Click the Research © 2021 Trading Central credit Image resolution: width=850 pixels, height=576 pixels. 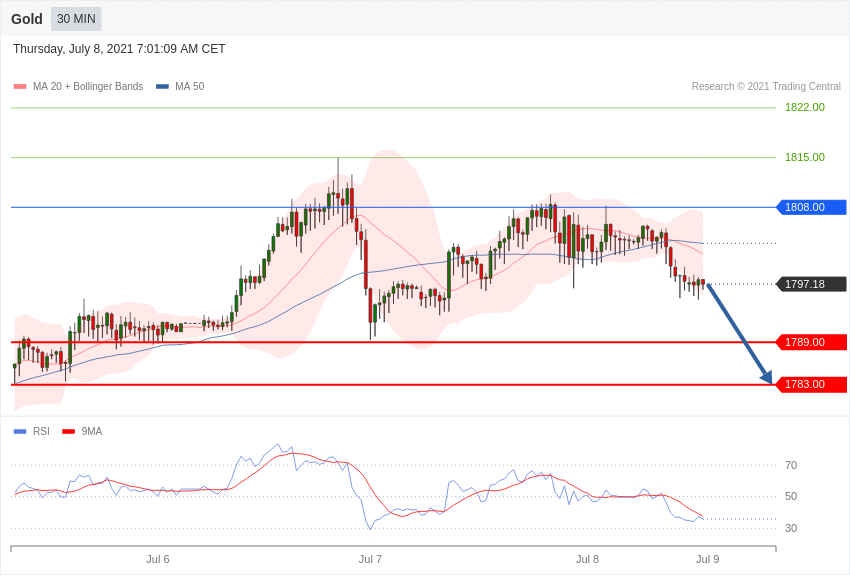coord(766,87)
